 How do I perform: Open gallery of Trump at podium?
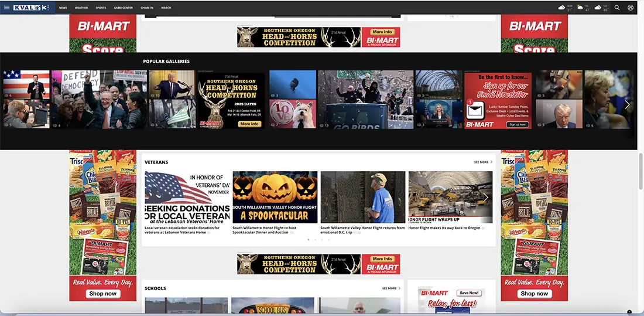coord(172,85)
